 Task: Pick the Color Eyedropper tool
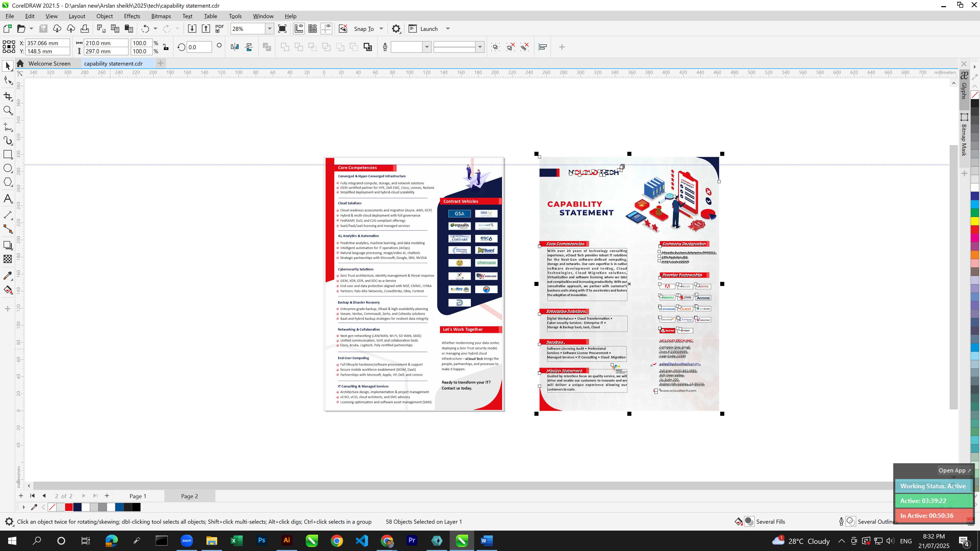tap(8, 275)
